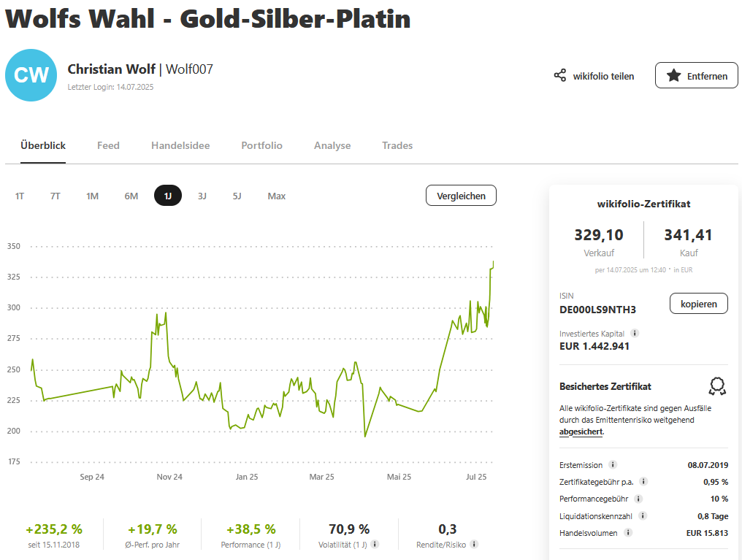This screenshot has width=742, height=560.
Task: Open the Portfolio tab
Action: 261,145
